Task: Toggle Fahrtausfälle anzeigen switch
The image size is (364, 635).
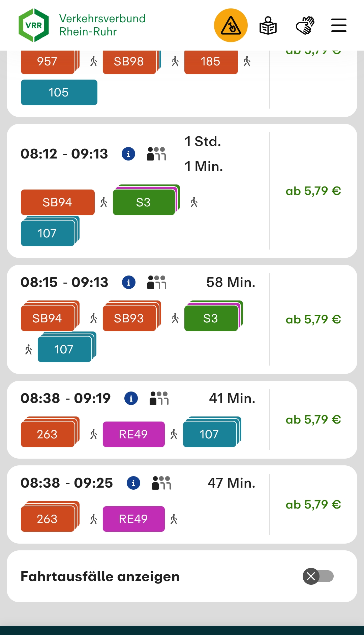Action: click(318, 576)
